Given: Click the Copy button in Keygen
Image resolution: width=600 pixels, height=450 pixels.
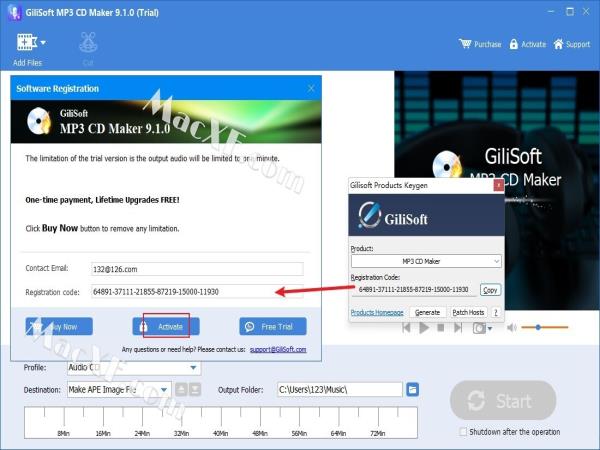Looking at the screenshot, I should pyautogui.click(x=490, y=290).
